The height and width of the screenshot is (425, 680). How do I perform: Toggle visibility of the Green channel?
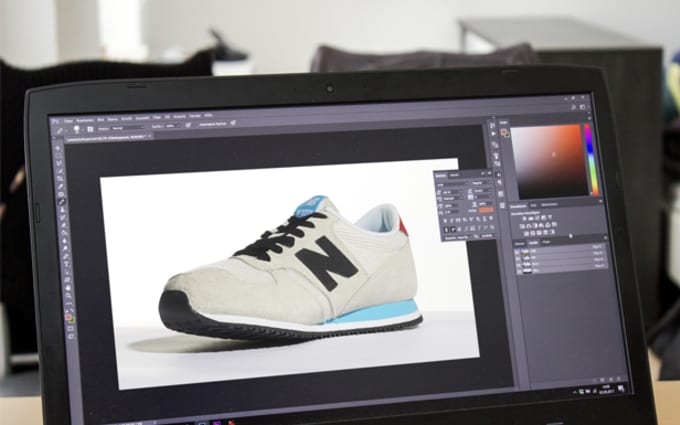point(519,265)
